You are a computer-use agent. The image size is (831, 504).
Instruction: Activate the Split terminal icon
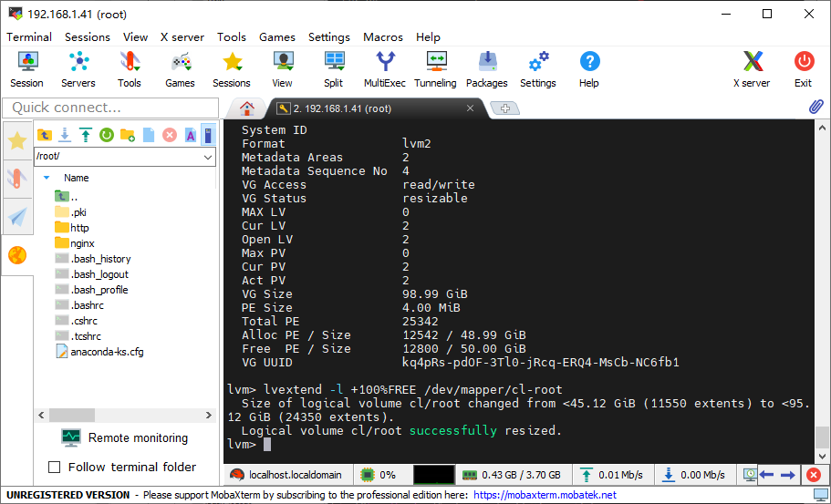click(334, 69)
